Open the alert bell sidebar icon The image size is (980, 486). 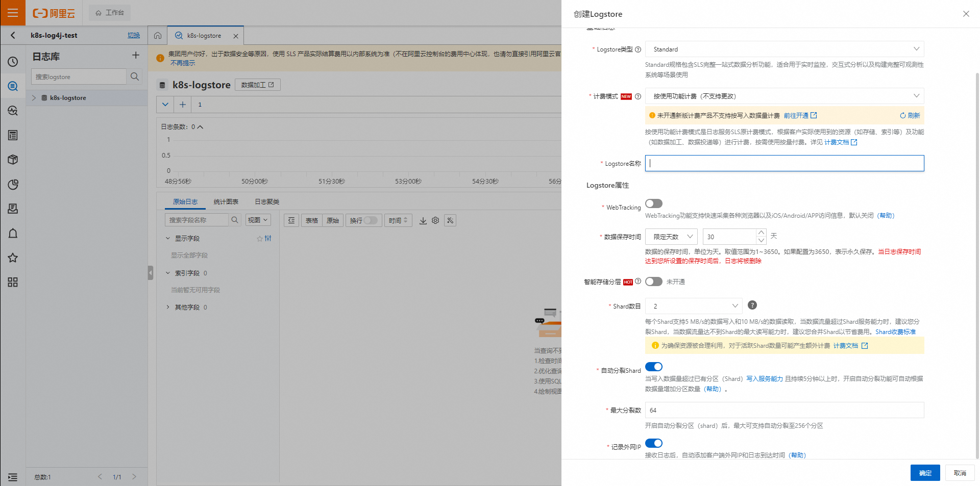[13, 233]
